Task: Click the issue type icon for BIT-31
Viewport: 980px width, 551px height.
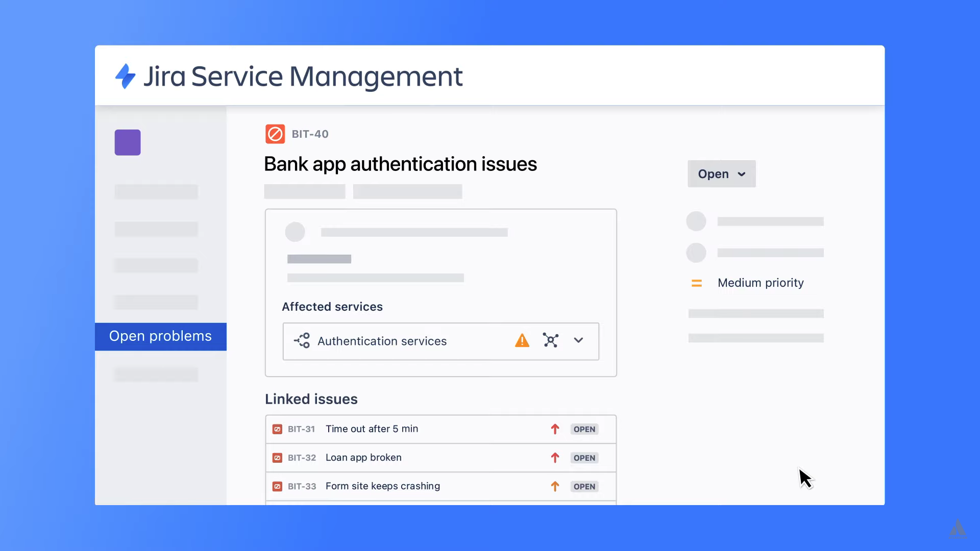Action: click(x=277, y=429)
